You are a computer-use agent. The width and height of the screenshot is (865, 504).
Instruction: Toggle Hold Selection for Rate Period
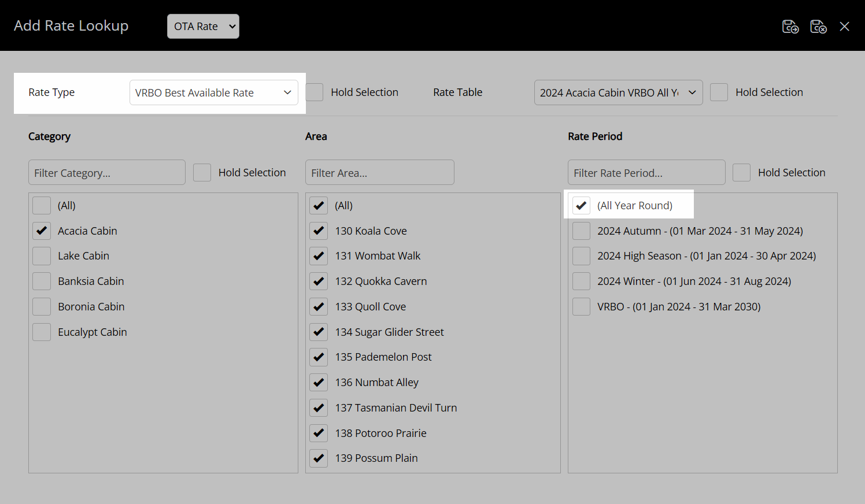[x=741, y=173]
